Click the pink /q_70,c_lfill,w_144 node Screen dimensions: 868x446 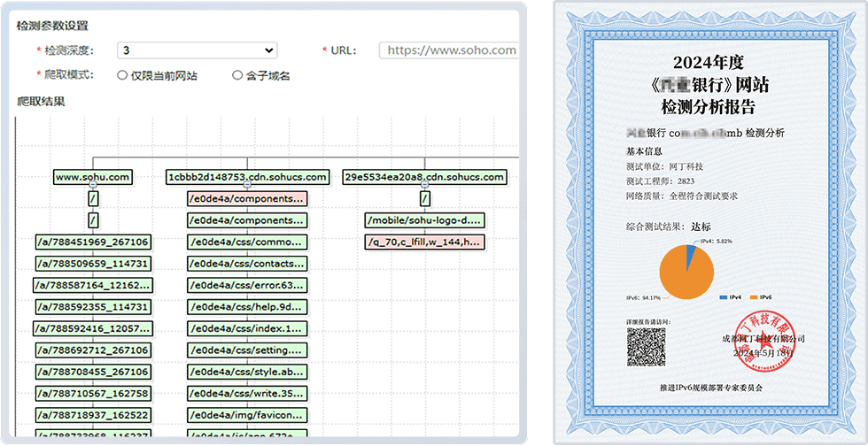click(x=425, y=242)
